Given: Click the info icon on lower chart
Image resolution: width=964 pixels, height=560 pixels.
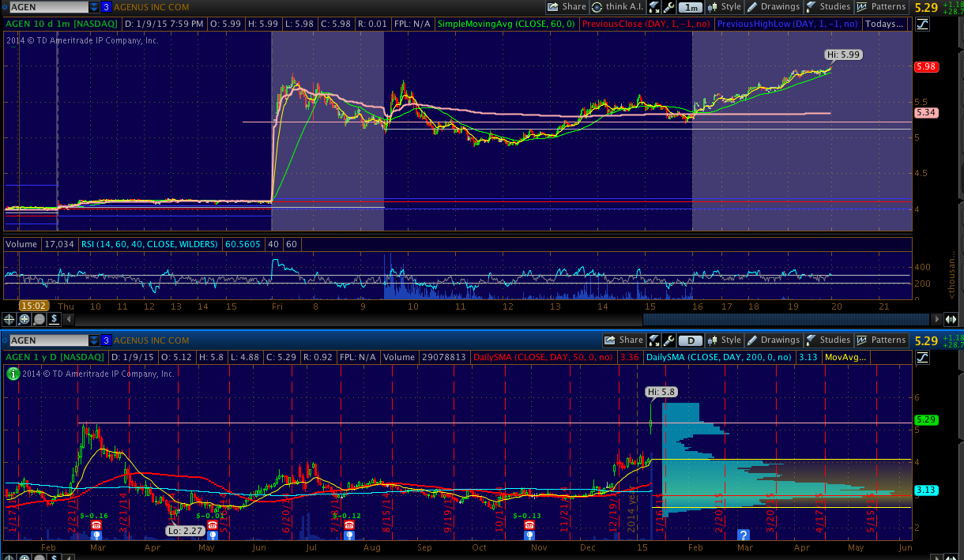Looking at the screenshot, I should click(12, 374).
